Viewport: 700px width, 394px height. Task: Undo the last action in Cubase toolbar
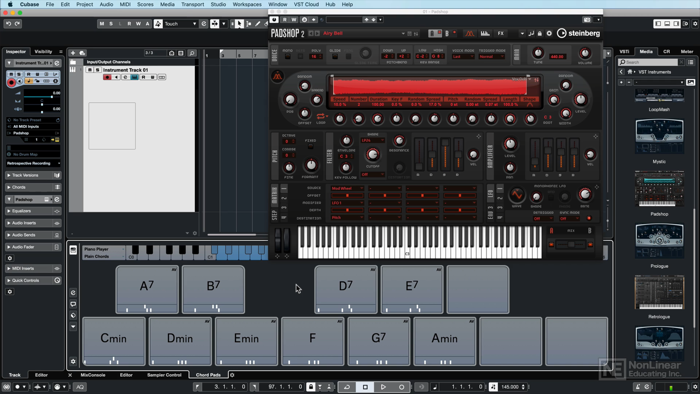click(x=8, y=24)
